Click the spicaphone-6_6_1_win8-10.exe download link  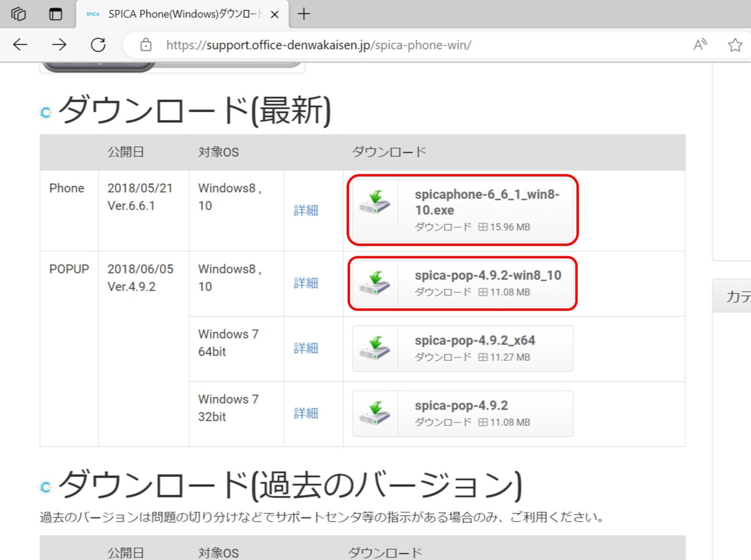point(489,202)
